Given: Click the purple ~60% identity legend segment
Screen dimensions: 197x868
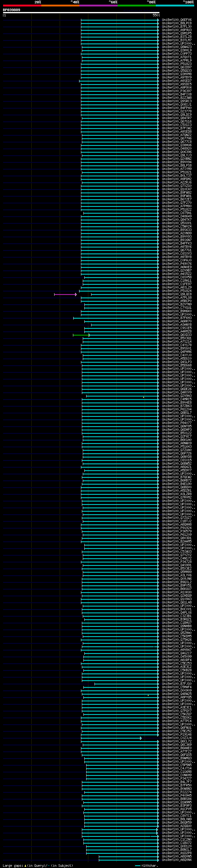Looking at the screenshot, I should click(x=98, y=6).
